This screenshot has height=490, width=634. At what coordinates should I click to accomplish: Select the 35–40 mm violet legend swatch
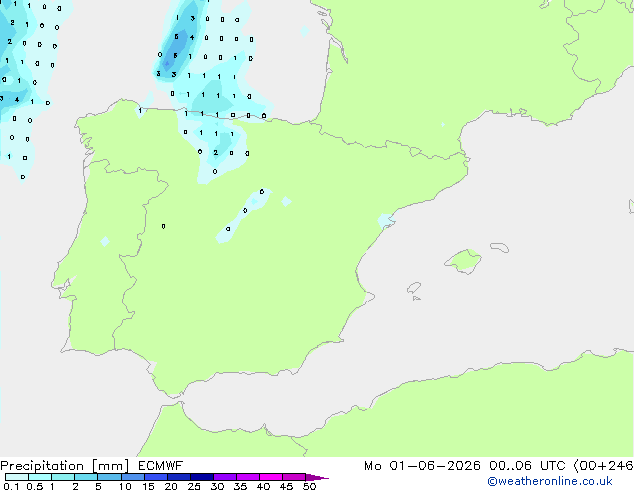(x=247, y=477)
